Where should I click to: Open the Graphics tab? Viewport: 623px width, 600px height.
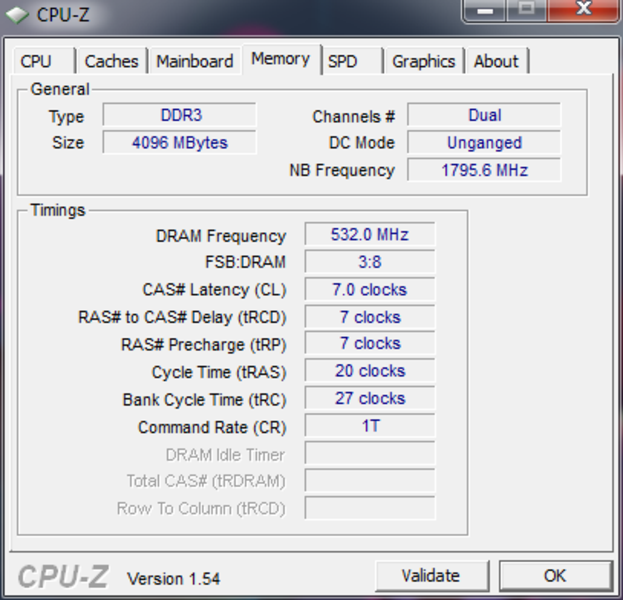pyautogui.click(x=423, y=61)
